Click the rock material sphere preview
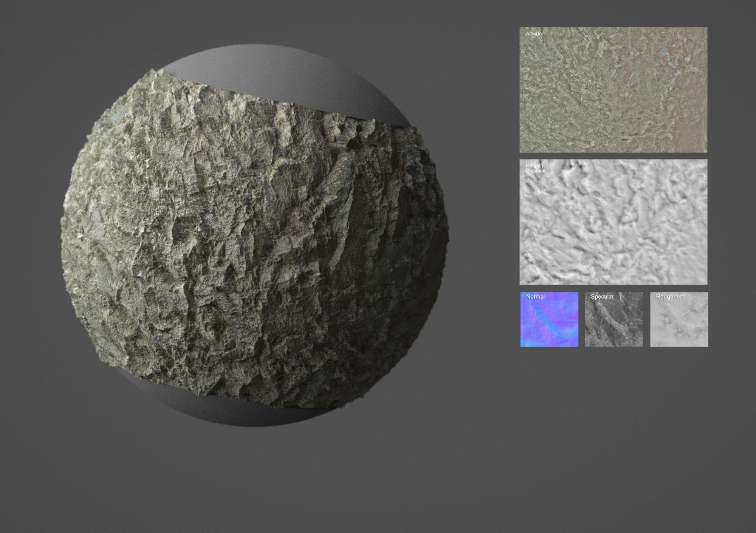Viewport: 756px width, 533px height. (255, 236)
